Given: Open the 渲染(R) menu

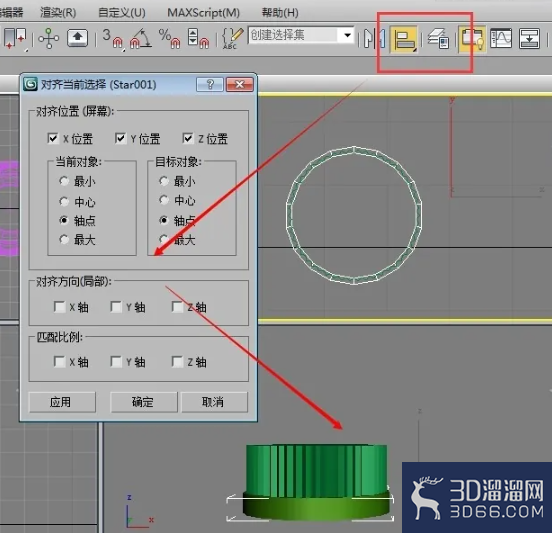Looking at the screenshot, I should click(58, 13).
